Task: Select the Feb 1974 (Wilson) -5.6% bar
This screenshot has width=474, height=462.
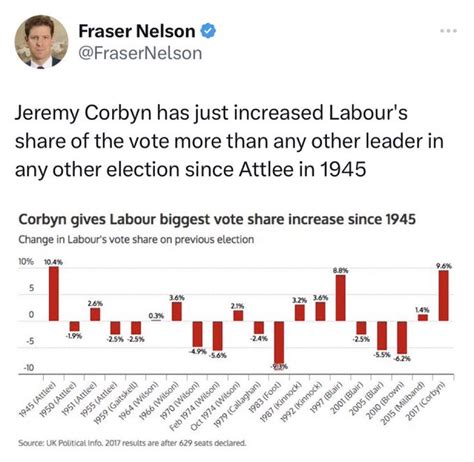Action: coord(218,336)
